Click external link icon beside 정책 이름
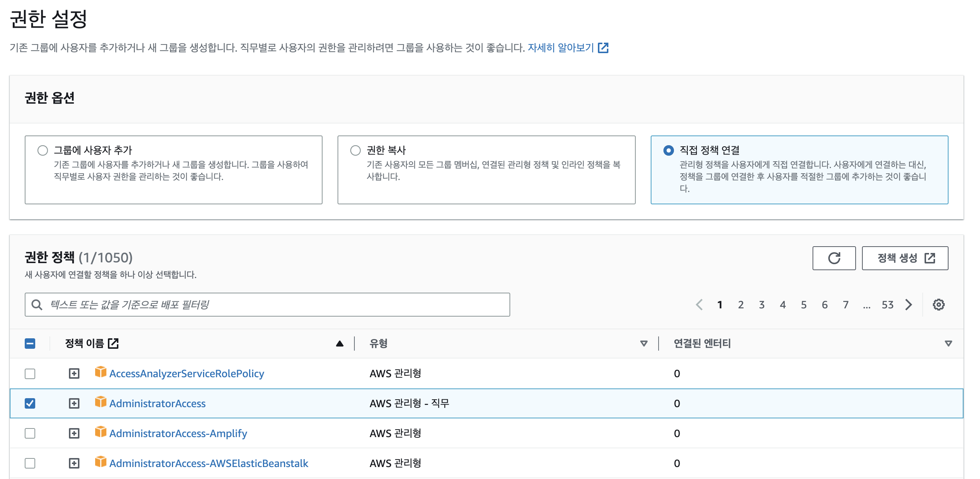The width and height of the screenshot is (980, 479). [x=113, y=343]
